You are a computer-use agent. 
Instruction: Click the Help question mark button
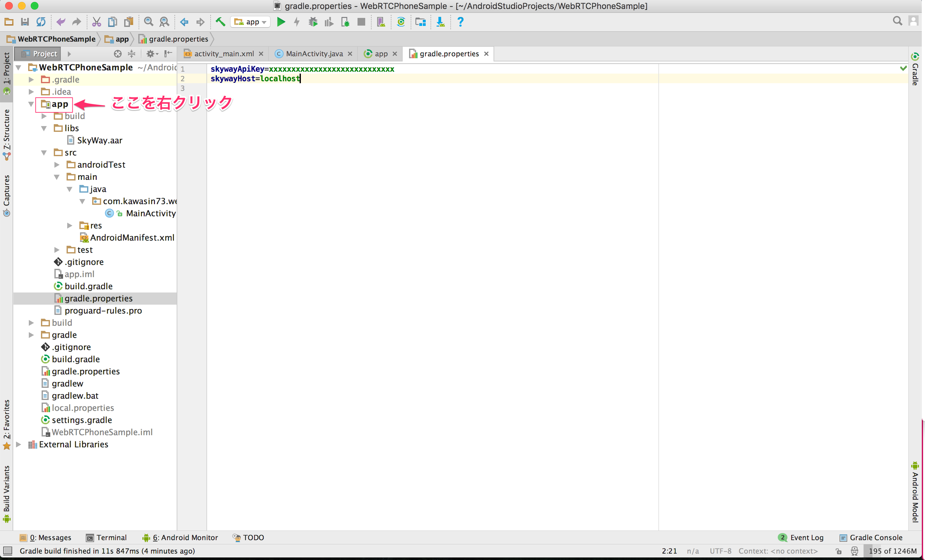click(x=460, y=22)
